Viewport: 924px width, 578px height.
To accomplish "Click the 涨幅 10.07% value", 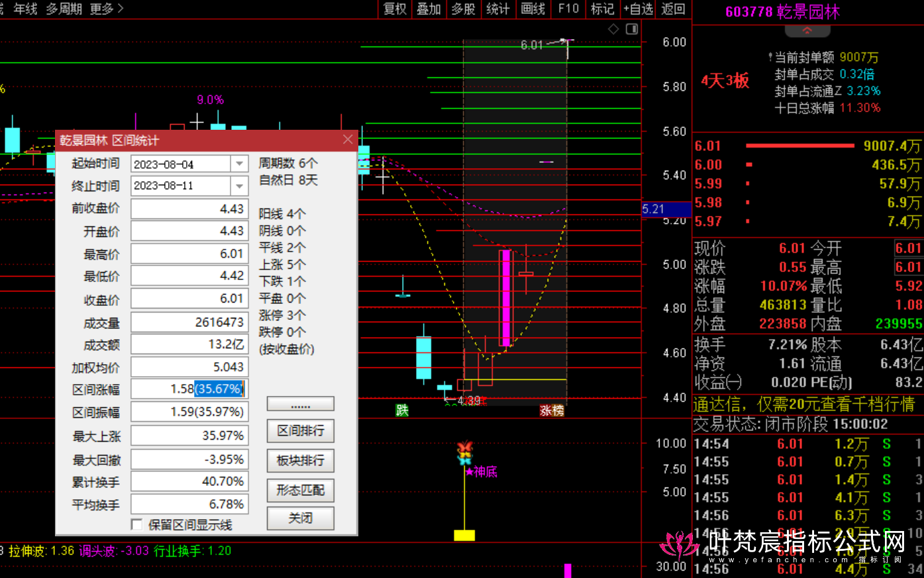I will [x=783, y=286].
